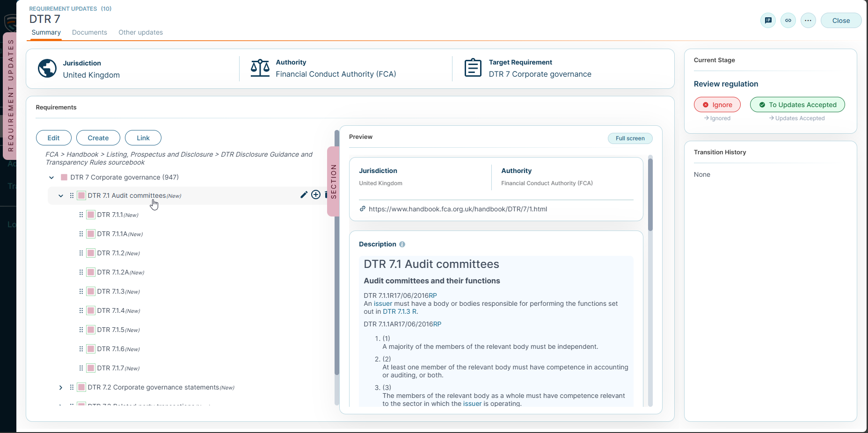Collapse the DTR 7 Corporate governance node
The image size is (868, 433).
click(51, 177)
